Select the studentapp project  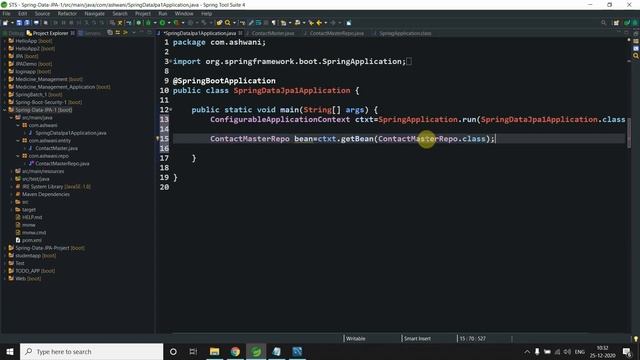point(35,256)
